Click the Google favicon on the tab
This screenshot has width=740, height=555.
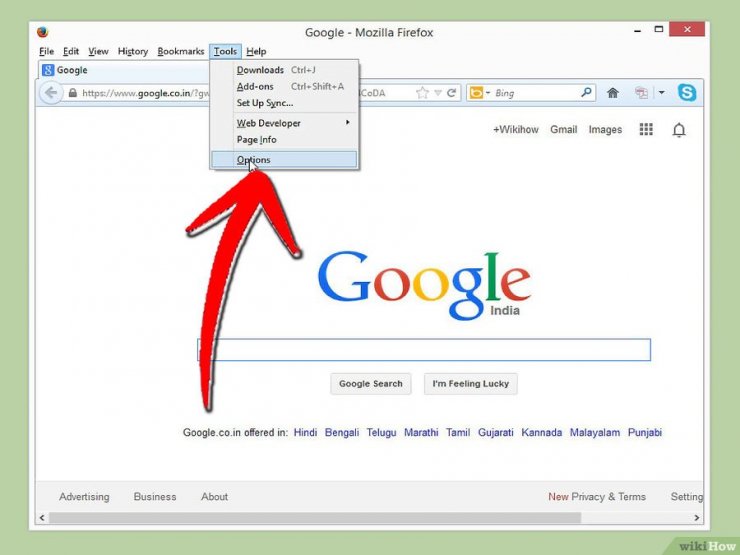coord(48,70)
